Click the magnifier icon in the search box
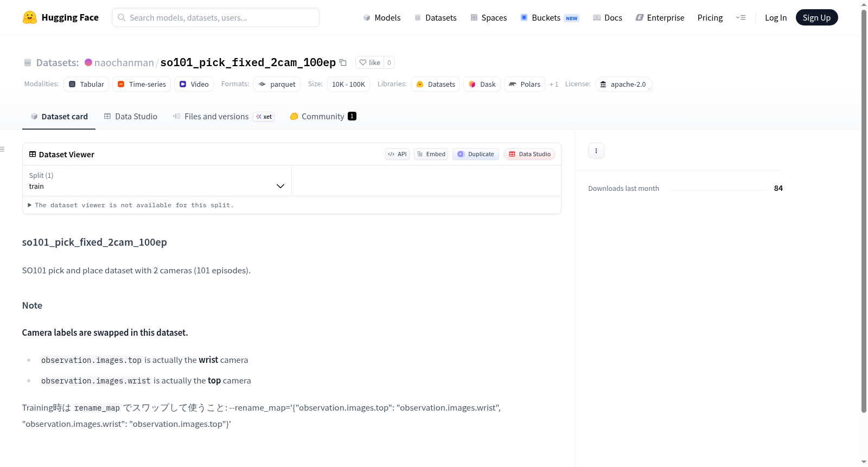Image resolution: width=868 pixels, height=467 pixels. tap(122, 17)
